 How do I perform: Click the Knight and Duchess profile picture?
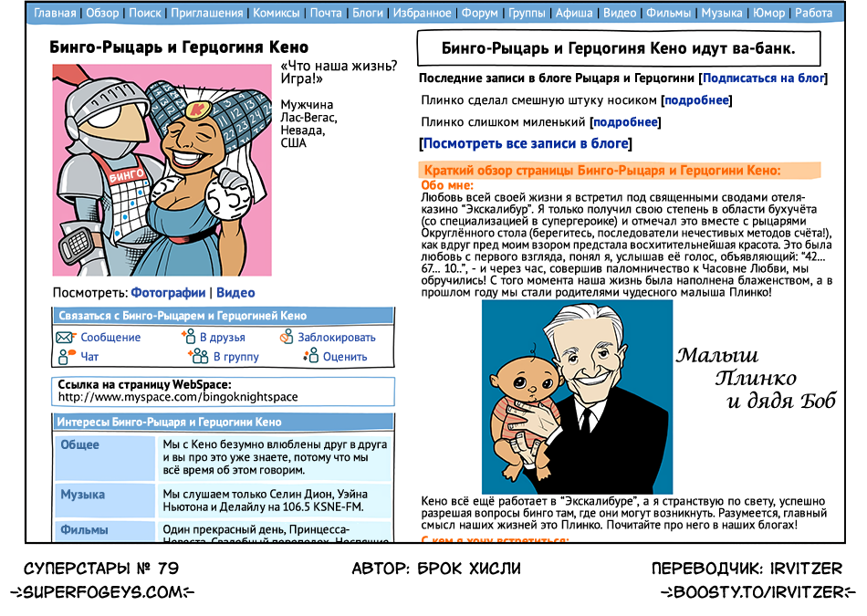pyautogui.click(x=162, y=170)
